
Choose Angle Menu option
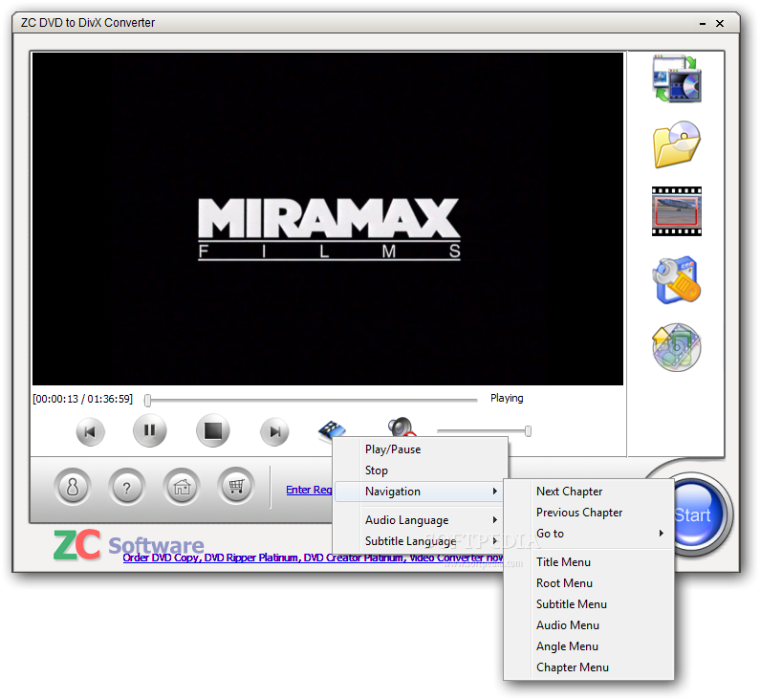point(589,646)
